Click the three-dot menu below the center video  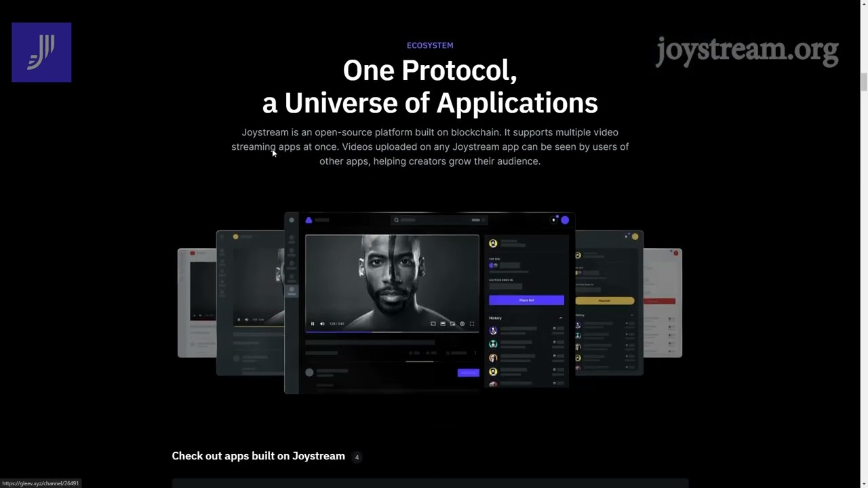pos(475,353)
